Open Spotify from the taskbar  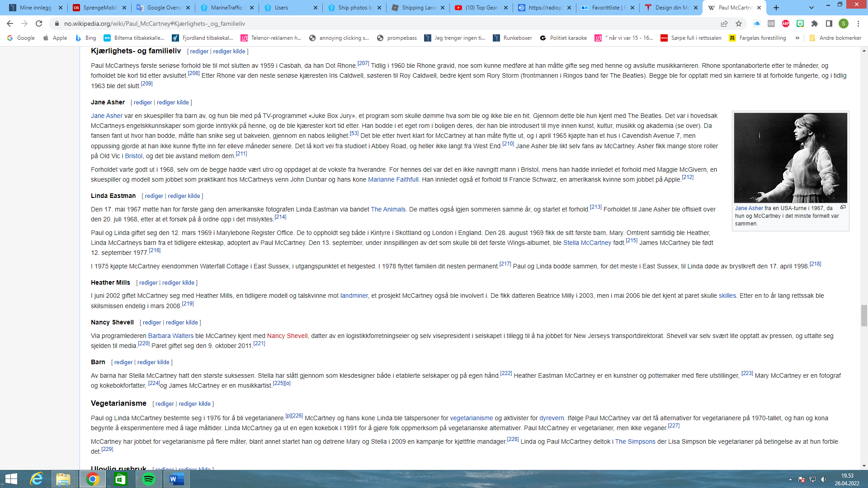(148, 479)
